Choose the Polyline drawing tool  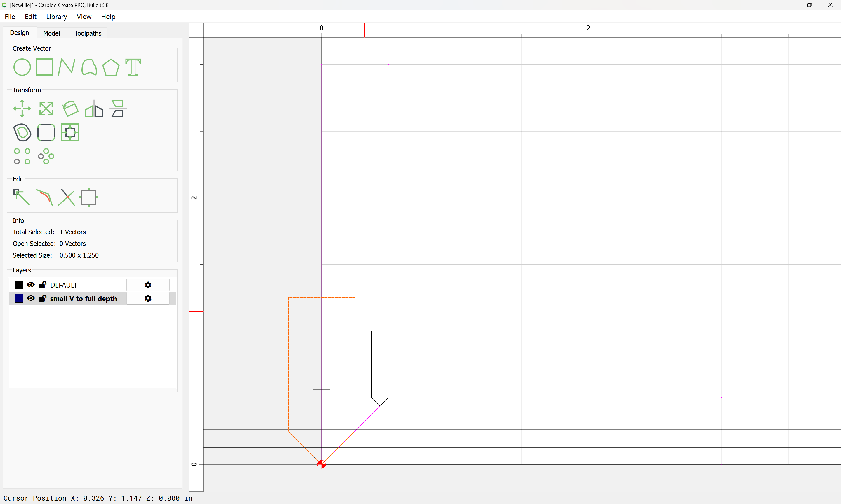(66, 67)
